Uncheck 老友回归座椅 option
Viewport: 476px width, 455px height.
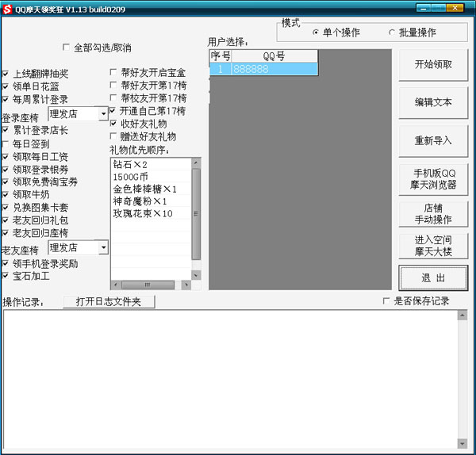(x=6, y=233)
